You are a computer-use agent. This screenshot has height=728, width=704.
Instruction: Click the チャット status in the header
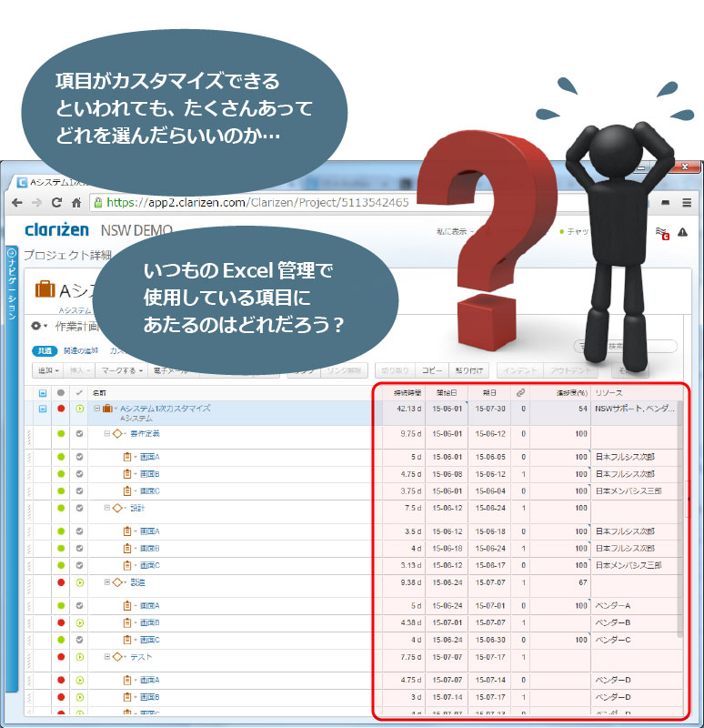pyautogui.click(x=574, y=231)
